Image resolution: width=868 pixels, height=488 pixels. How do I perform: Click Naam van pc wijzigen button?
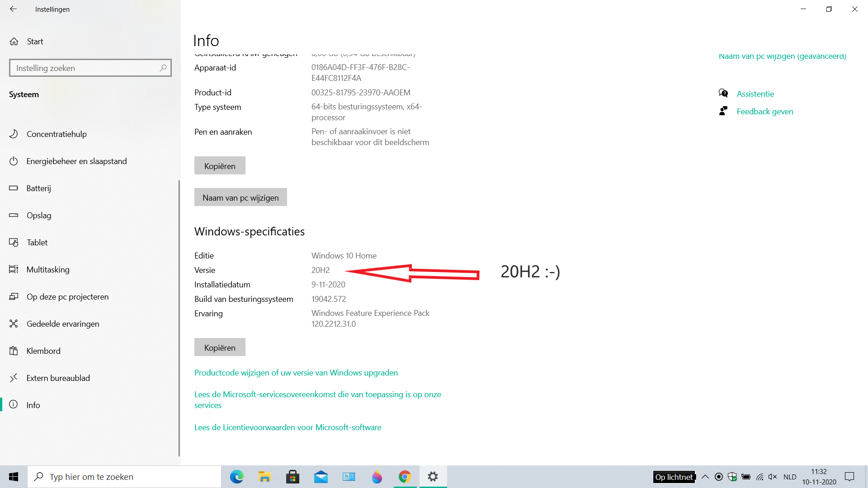tap(241, 197)
